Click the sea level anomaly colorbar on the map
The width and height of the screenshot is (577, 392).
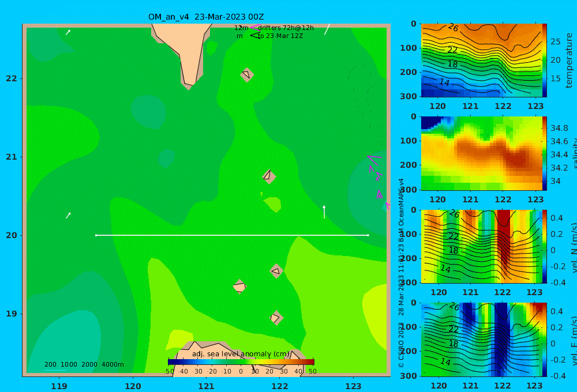pyautogui.click(x=241, y=362)
